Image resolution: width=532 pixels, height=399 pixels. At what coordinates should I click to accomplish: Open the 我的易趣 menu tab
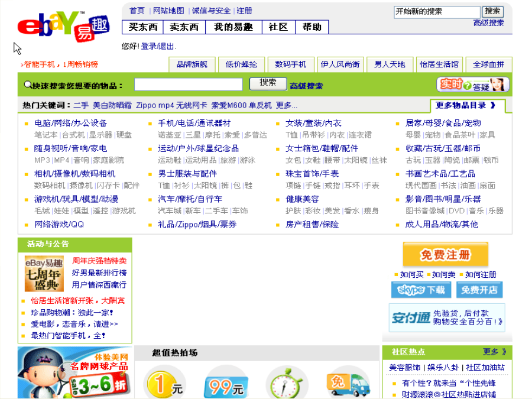[x=233, y=27]
